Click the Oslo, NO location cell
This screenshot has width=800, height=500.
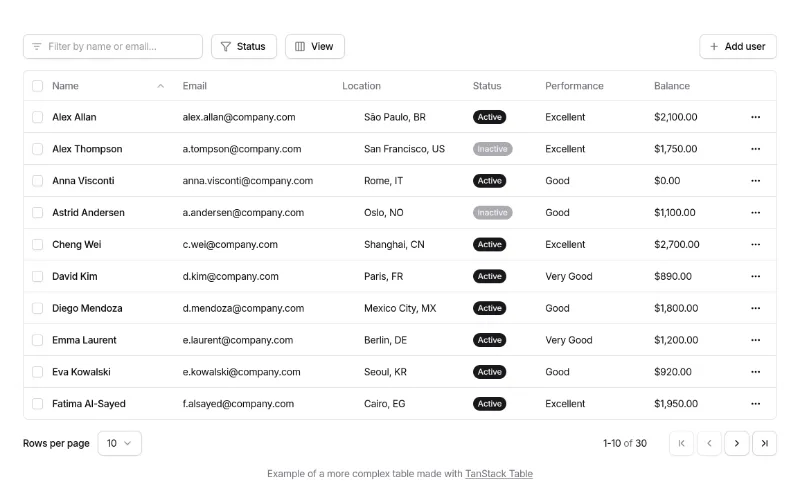tap(383, 213)
